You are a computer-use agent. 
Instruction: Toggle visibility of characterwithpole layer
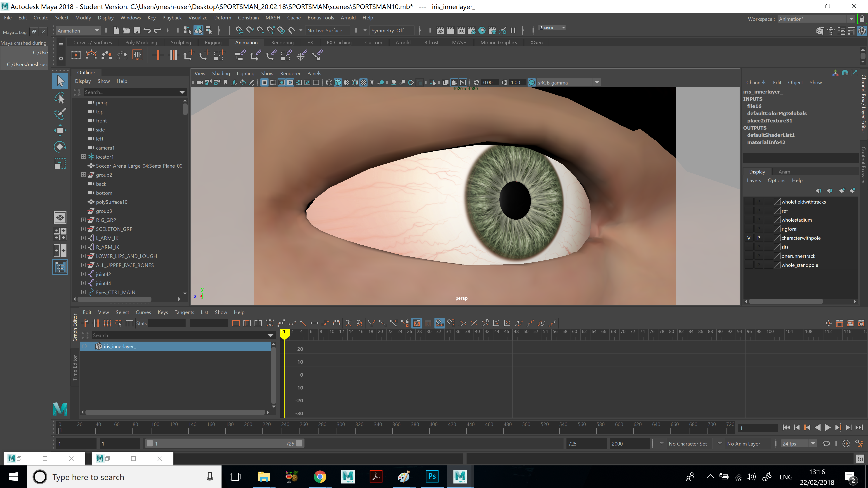pos(749,238)
